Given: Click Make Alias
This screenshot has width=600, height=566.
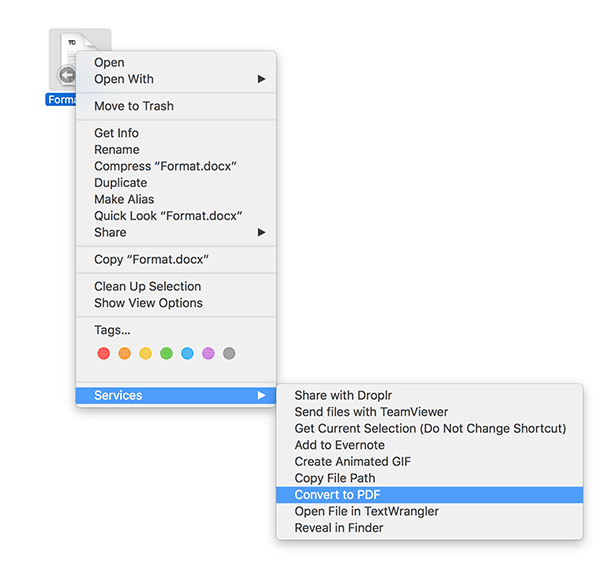Looking at the screenshot, I should pos(176,199).
